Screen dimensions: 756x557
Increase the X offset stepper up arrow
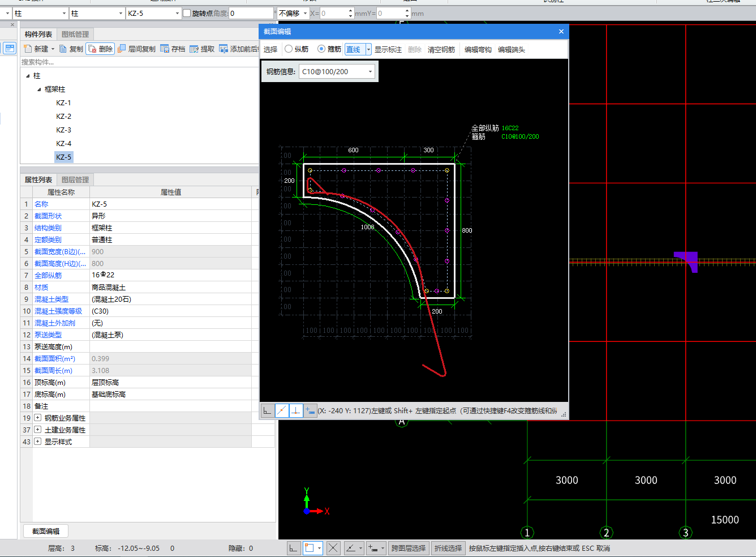tap(351, 10)
